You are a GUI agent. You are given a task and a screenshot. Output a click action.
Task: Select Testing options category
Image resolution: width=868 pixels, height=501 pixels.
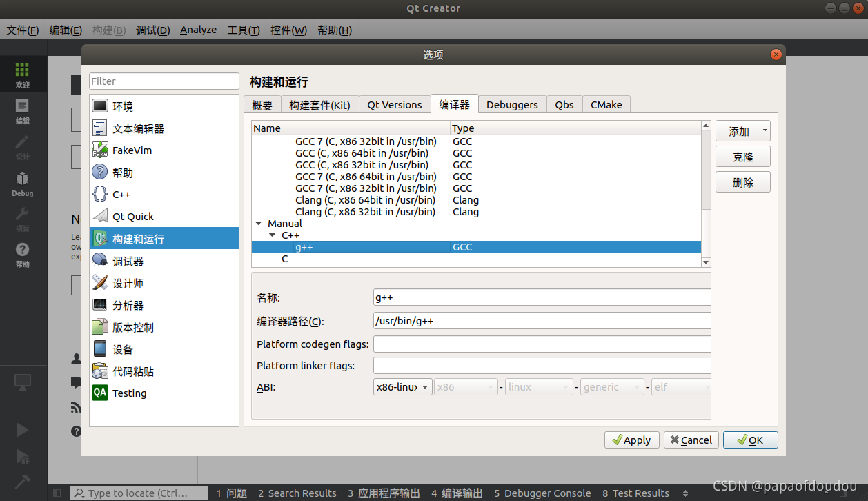point(164,393)
